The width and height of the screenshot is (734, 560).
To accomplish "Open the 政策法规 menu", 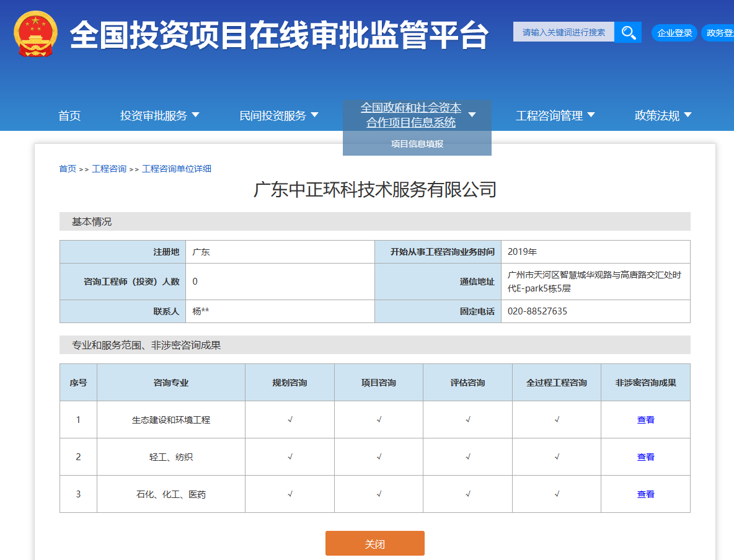I will [657, 115].
